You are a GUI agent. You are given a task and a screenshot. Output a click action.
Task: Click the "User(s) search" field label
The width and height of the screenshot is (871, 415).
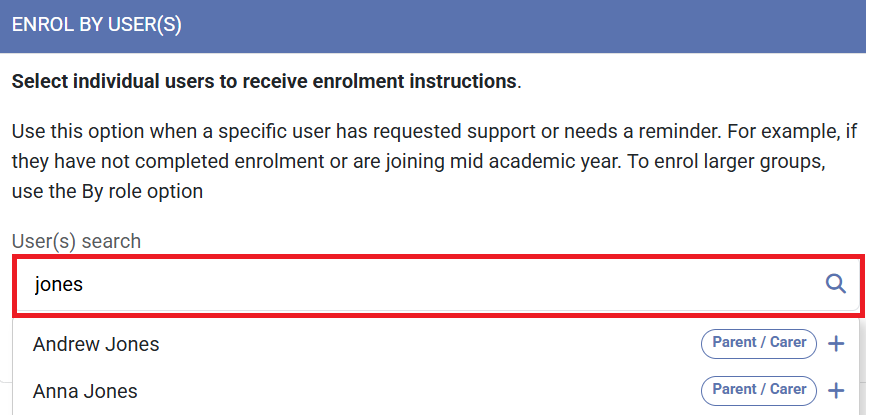(76, 241)
